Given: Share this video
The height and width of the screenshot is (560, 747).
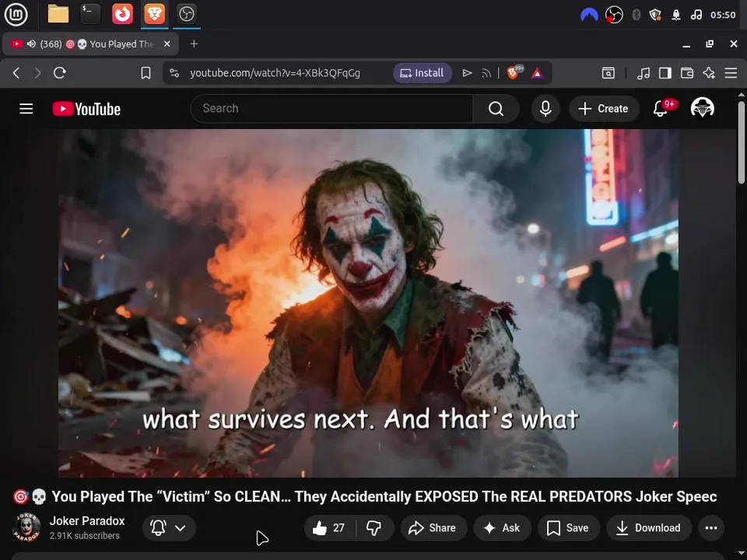Looking at the screenshot, I should click(433, 527).
